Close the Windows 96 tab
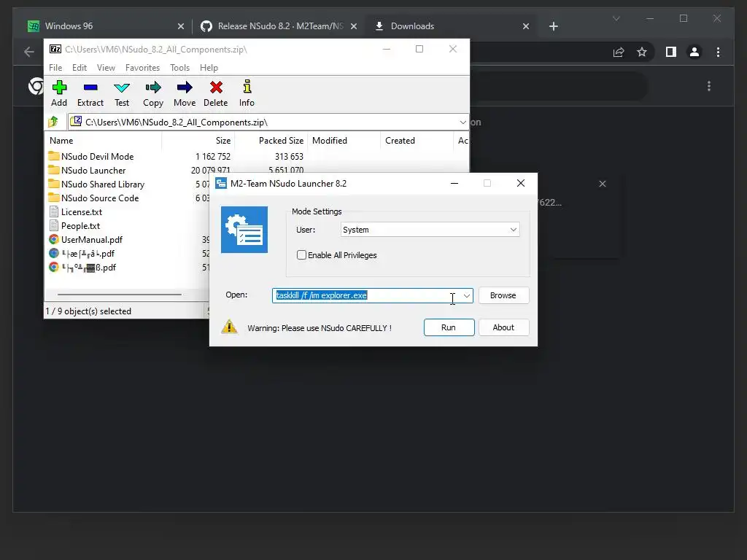 [x=181, y=26]
